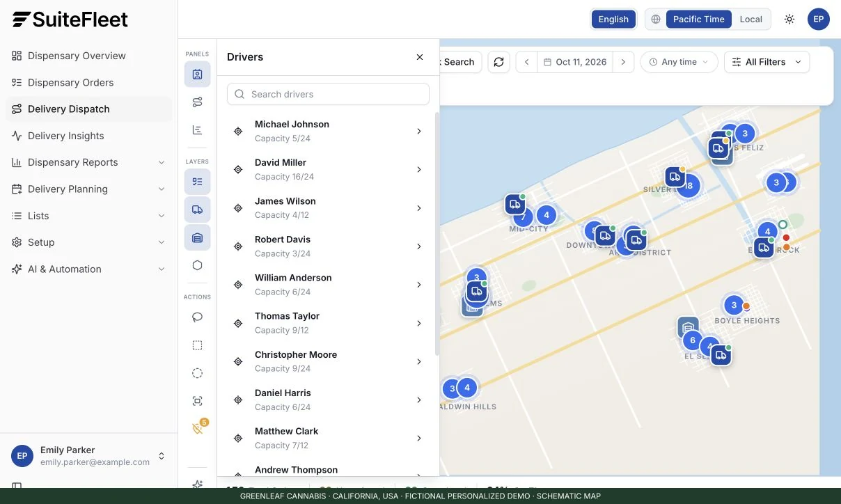This screenshot has height=504, width=841.
Task: Open Delivery Insights in sidebar
Action: click(x=88, y=136)
